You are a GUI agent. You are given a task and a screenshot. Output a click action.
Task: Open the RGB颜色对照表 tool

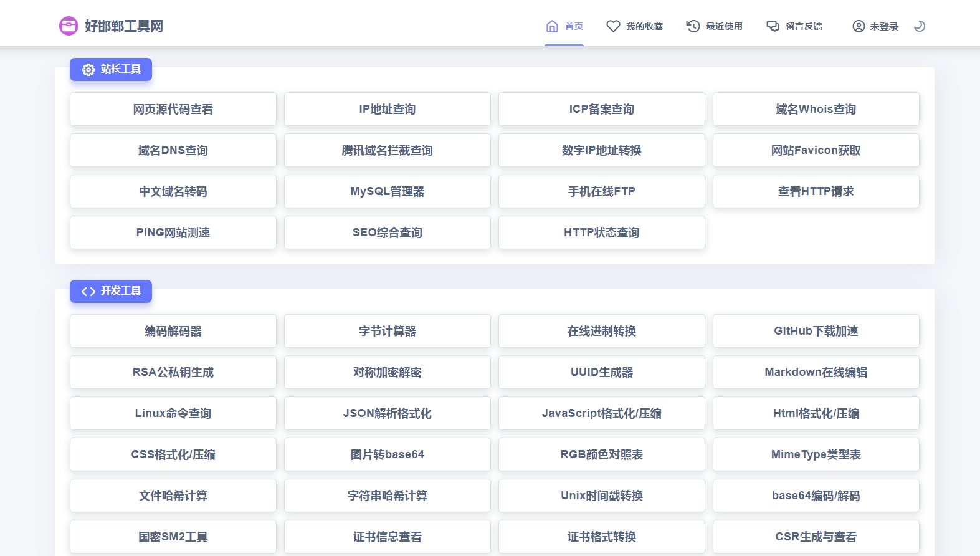[601, 454]
